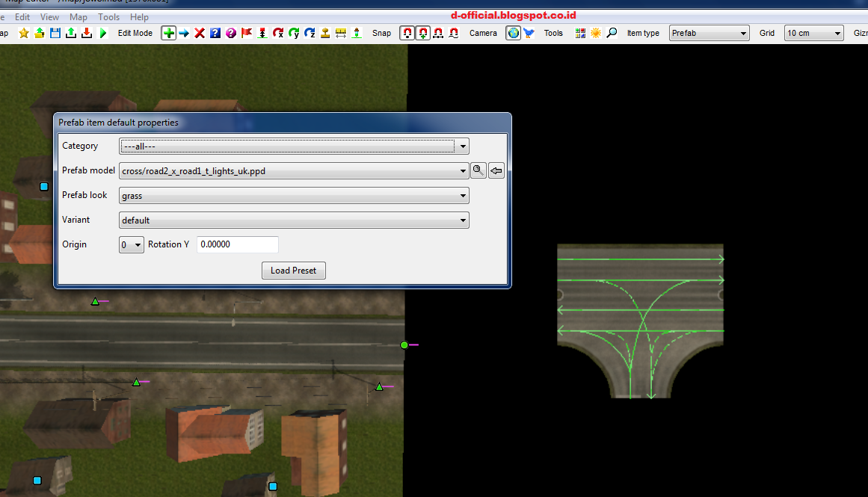The width and height of the screenshot is (868, 497).
Task: Select the globe camera mode icon
Action: coord(513,33)
